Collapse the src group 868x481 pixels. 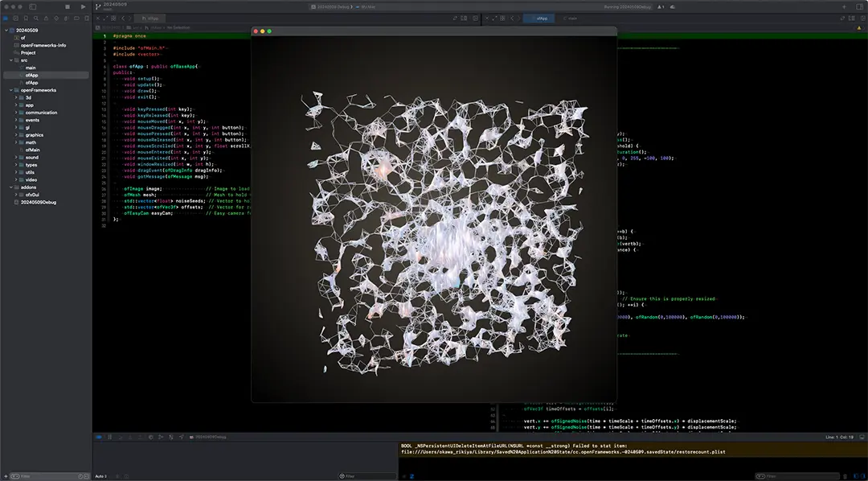coord(11,60)
